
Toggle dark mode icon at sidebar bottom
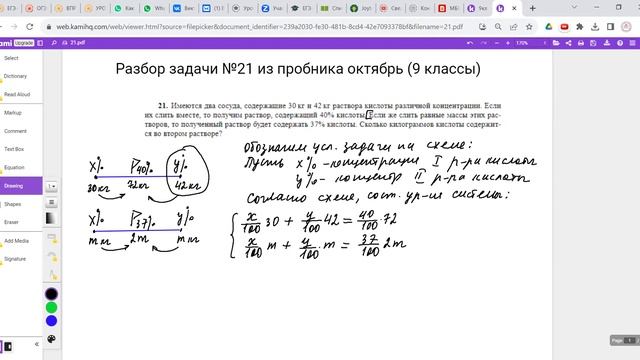click(8, 347)
